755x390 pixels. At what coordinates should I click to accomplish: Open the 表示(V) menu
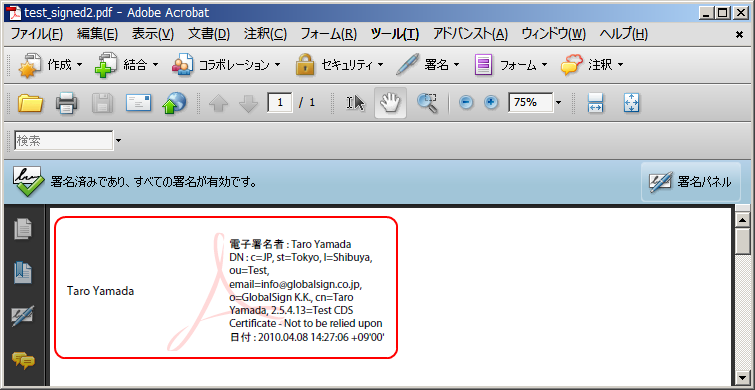click(x=153, y=34)
